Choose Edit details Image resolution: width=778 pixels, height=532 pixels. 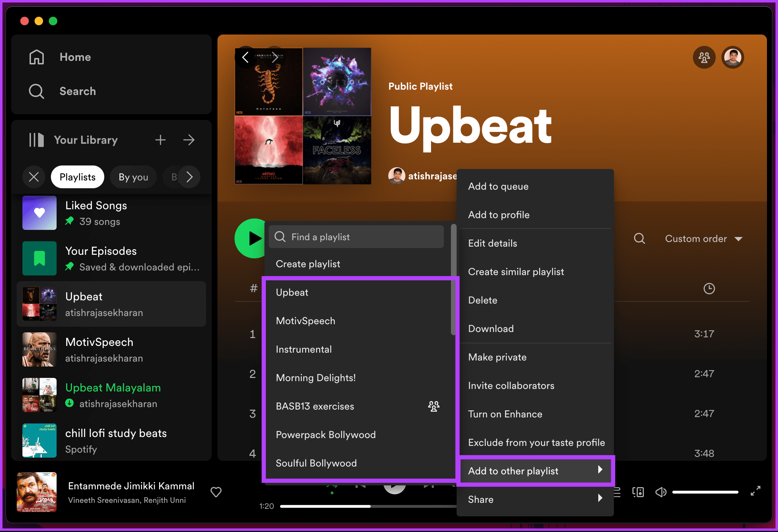535,243
